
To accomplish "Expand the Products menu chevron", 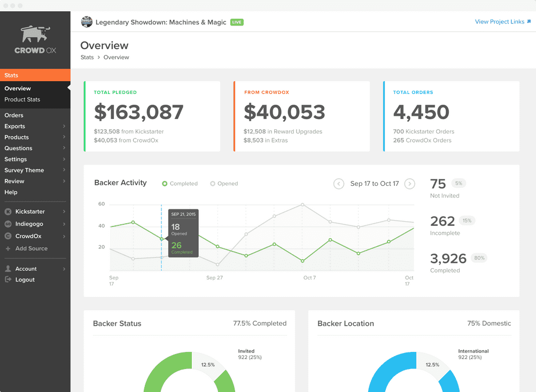I will click(x=64, y=137).
